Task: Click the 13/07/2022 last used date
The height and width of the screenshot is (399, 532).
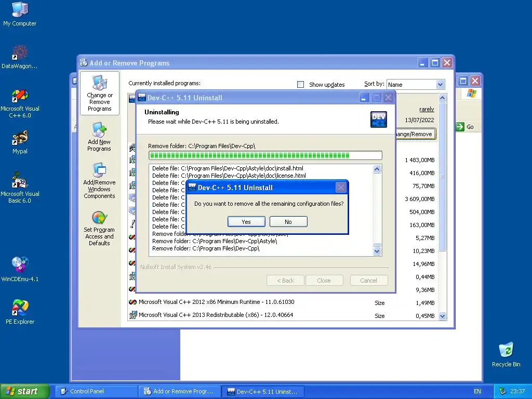Action: tap(419, 120)
